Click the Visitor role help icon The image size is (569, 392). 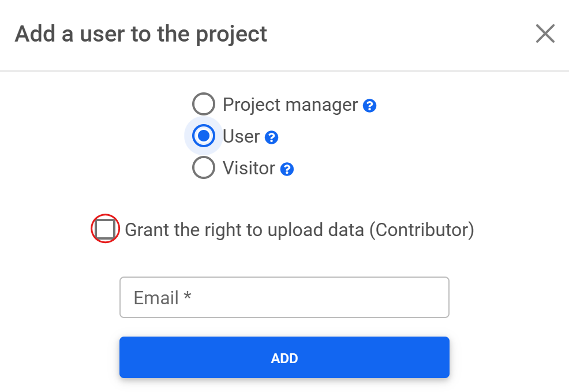coord(287,170)
